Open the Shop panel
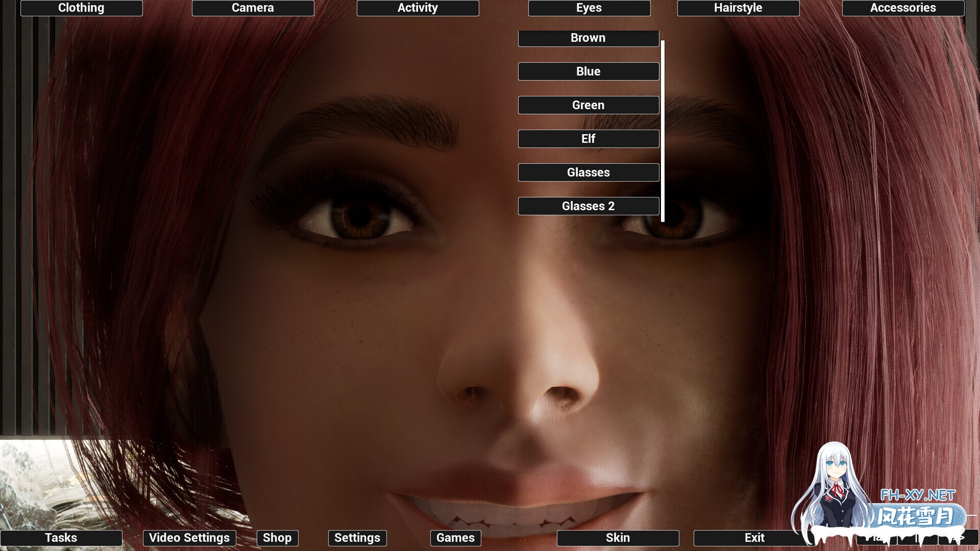Screen dimensions: 980x551 click(x=277, y=537)
